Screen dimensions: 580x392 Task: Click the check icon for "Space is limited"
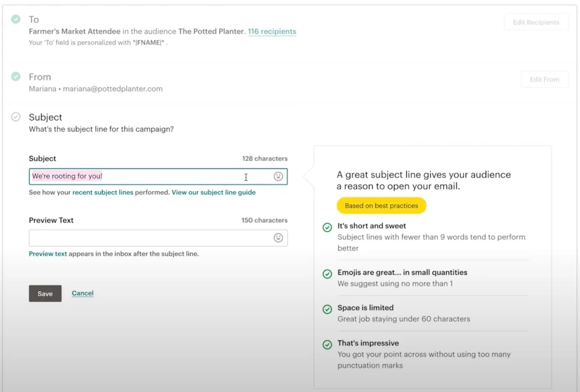tap(327, 309)
